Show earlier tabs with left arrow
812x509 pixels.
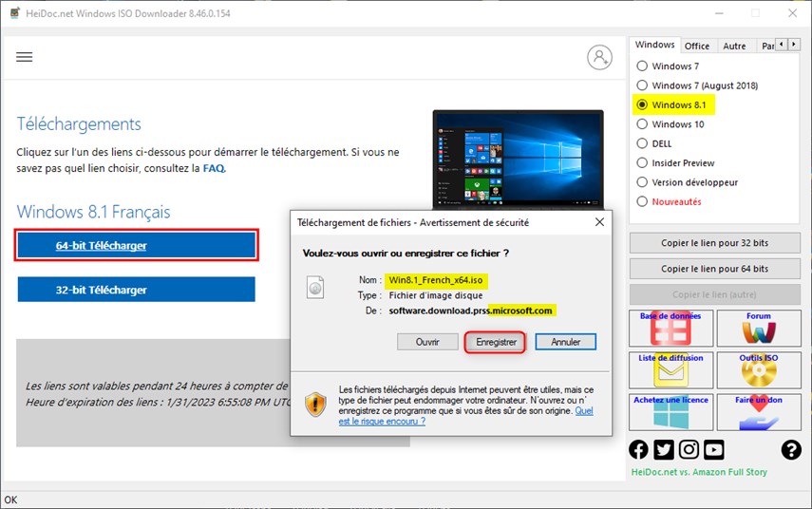tap(781, 45)
